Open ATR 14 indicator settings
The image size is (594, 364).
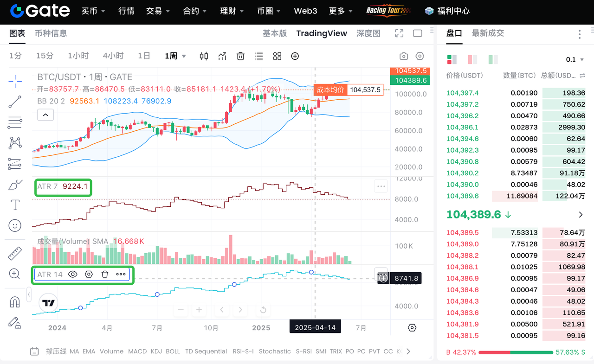89,274
